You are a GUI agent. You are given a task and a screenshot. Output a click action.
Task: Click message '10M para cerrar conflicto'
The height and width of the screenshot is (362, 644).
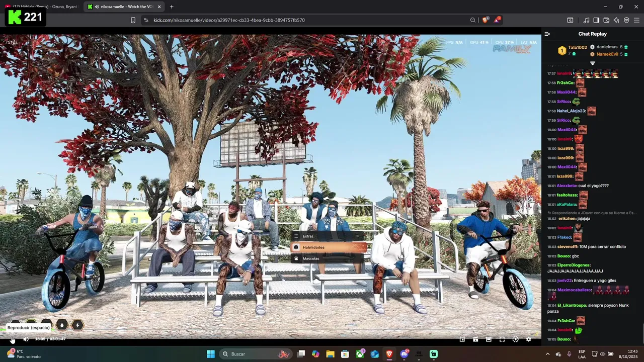(x=603, y=247)
